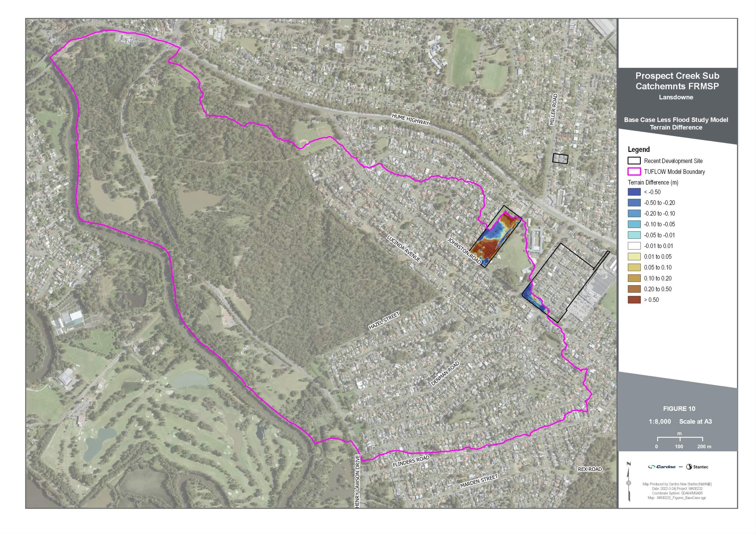
Task: Click the 'Prospect Creek Sub Catchemnts FRMSP' title
Action: coord(677,81)
